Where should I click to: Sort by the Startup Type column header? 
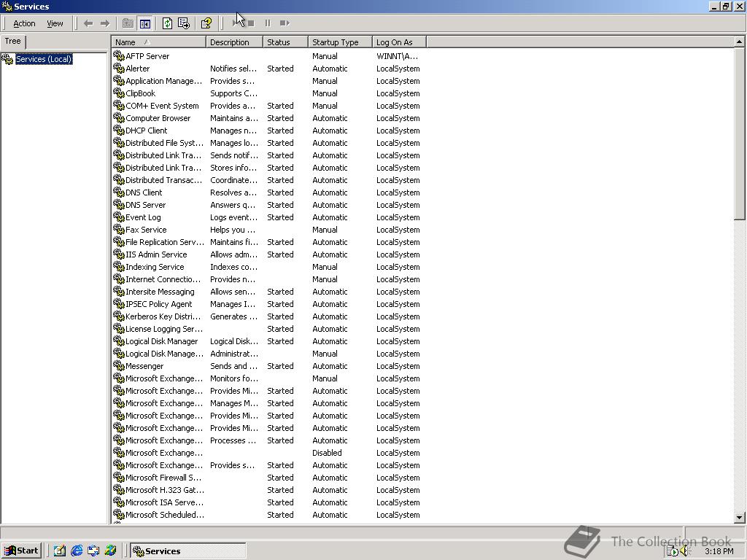(340, 42)
